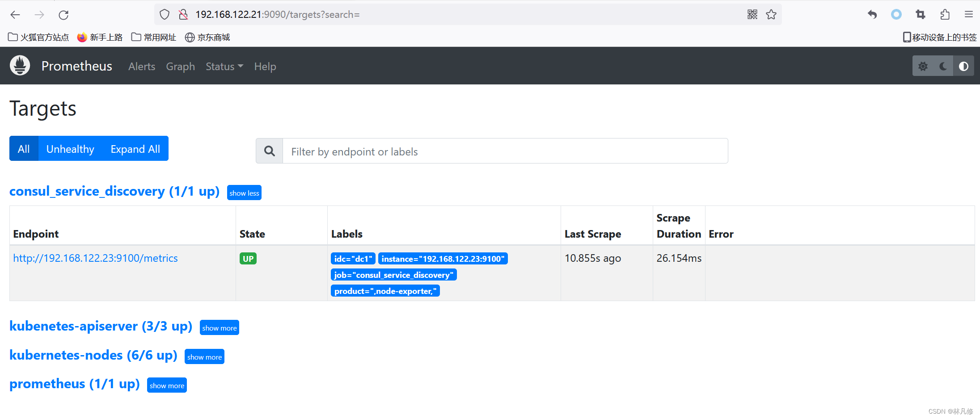The height and width of the screenshot is (419, 980).
Task: Expand the Status dropdown menu
Action: click(224, 67)
